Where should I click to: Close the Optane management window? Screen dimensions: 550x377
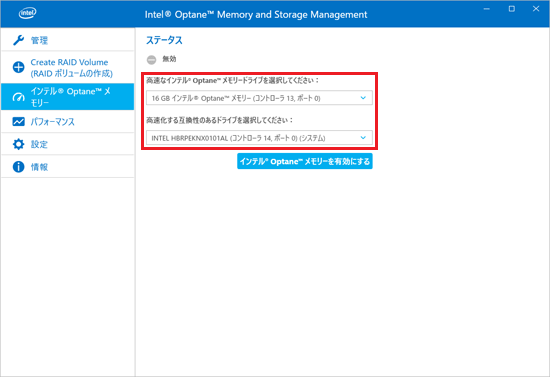(536, 9)
